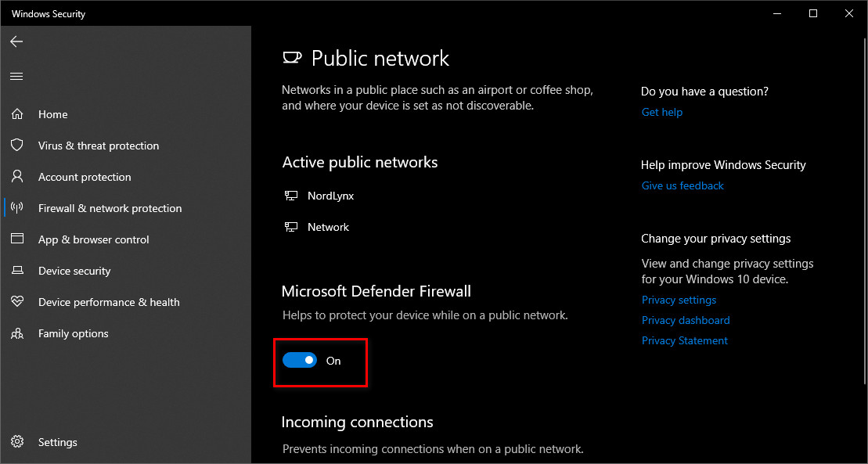
Task: Read the Privacy Statement link
Action: pos(685,340)
